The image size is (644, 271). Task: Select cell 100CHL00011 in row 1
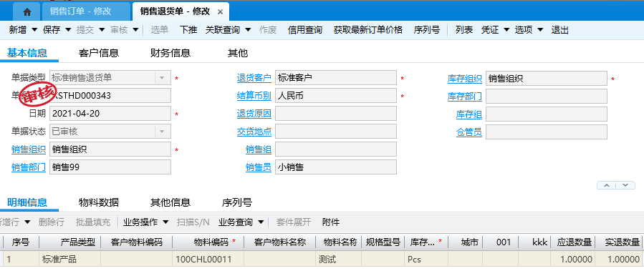(208, 260)
